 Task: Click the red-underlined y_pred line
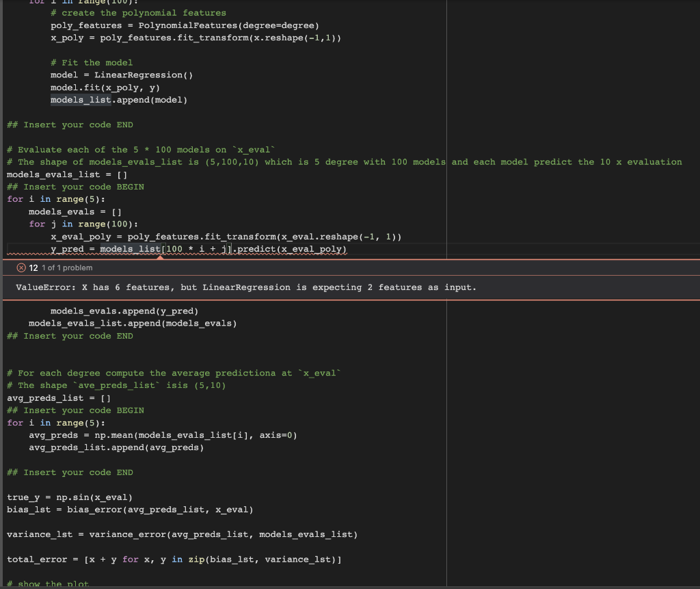[x=198, y=248]
